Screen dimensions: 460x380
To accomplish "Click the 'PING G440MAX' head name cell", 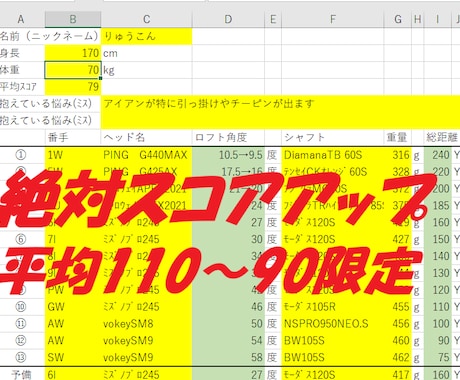I will pos(146,155).
